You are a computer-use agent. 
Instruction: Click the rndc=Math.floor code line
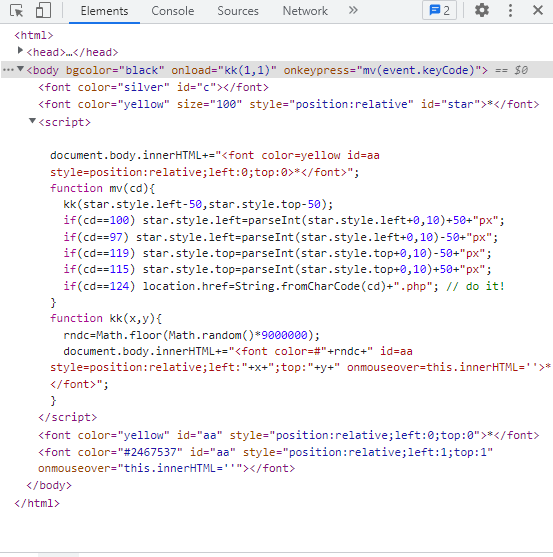[191, 335]
